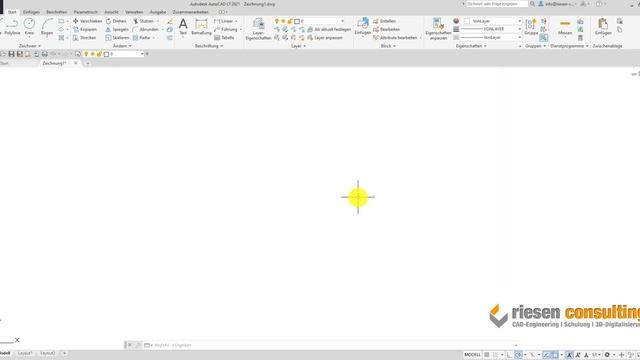The image size is (640, 360).
Task: Expand the Eigenschaften panel
Action: point(471,46)
